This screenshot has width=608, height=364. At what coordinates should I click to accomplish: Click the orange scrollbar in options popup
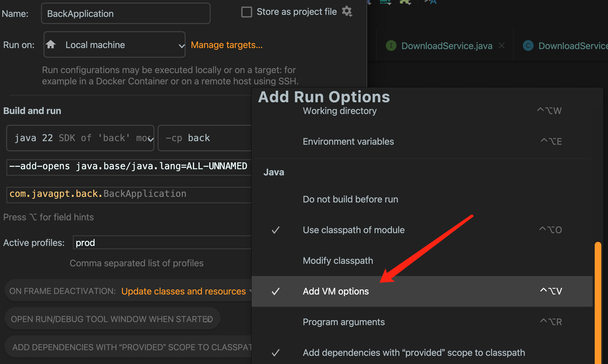click(x=598, y=302)
